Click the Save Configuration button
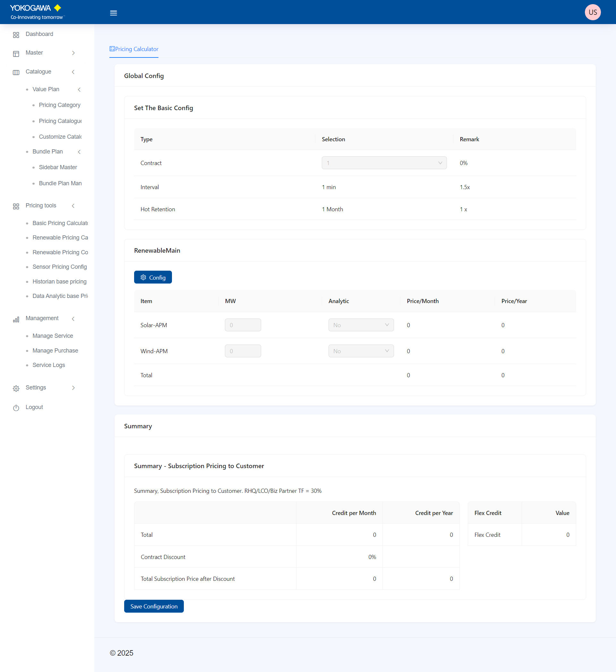616x672 pixels. point(154,606)
